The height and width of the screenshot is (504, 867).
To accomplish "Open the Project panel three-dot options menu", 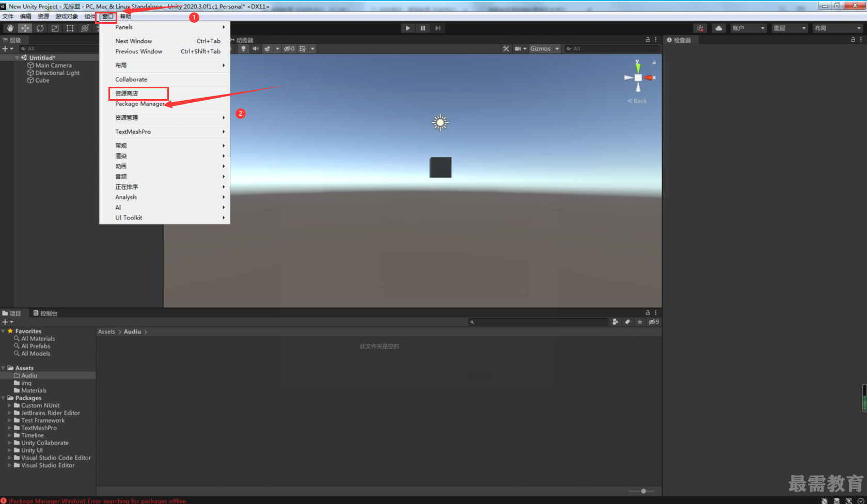I will pos(656,312).
